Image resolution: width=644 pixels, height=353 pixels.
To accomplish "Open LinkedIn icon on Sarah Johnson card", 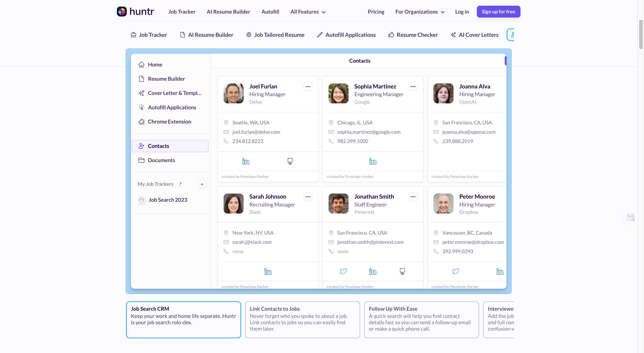I will click(x=268, y=271).
